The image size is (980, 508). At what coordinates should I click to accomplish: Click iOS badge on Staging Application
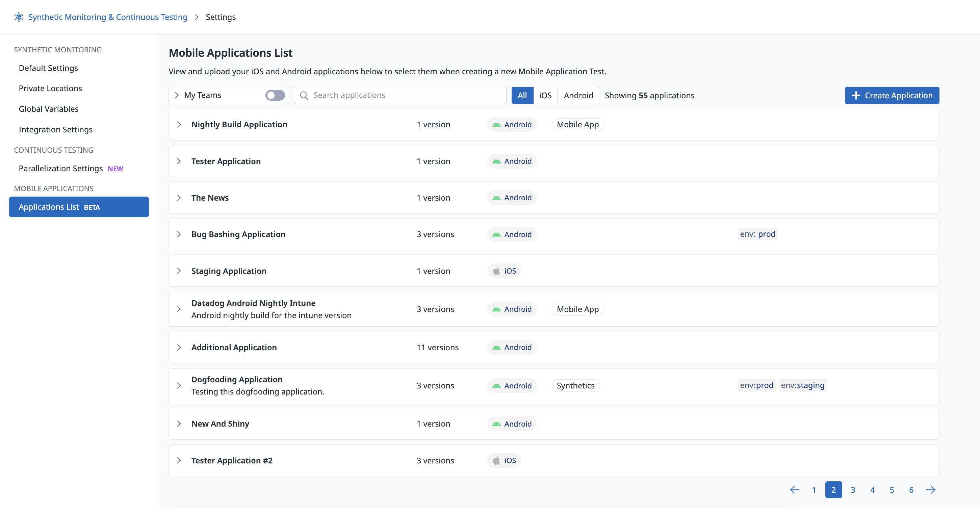pos(504,271)
